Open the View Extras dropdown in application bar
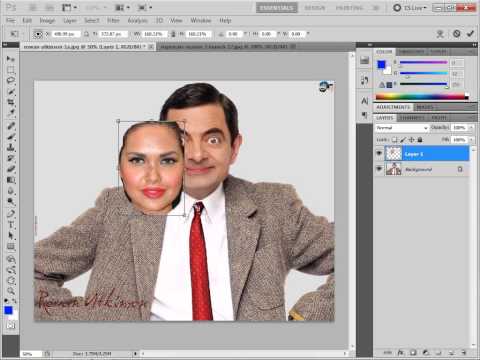Viewport: 480px width, 360px height. click(x=69, y=7)
